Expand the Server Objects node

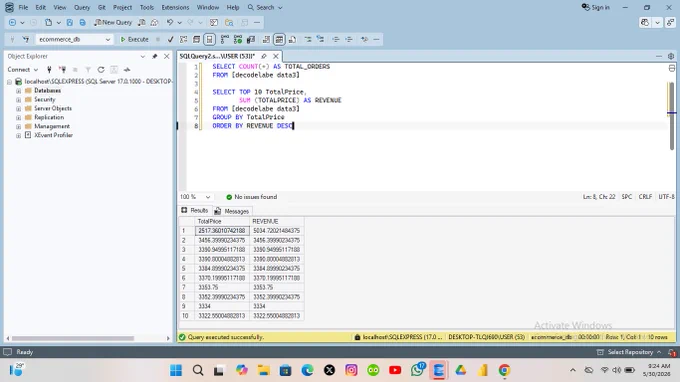18,108
